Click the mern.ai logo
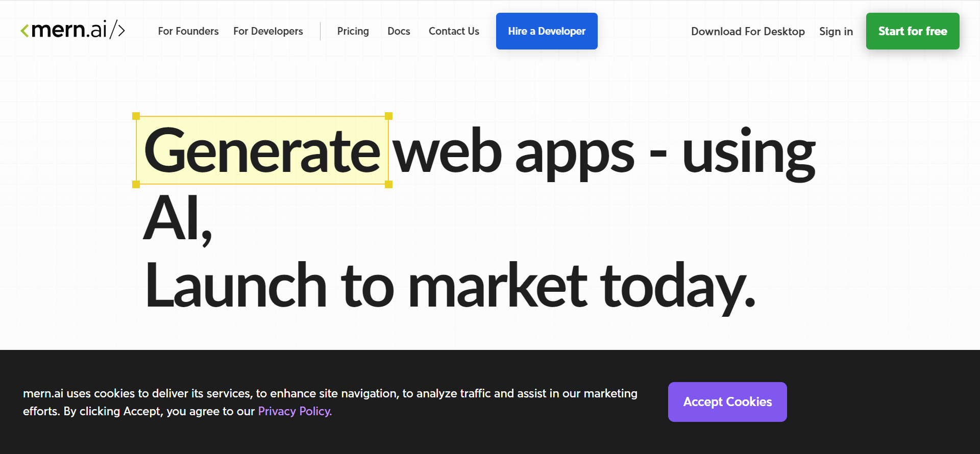This screenshot has width=980, height=454. (x=72, y=31)
